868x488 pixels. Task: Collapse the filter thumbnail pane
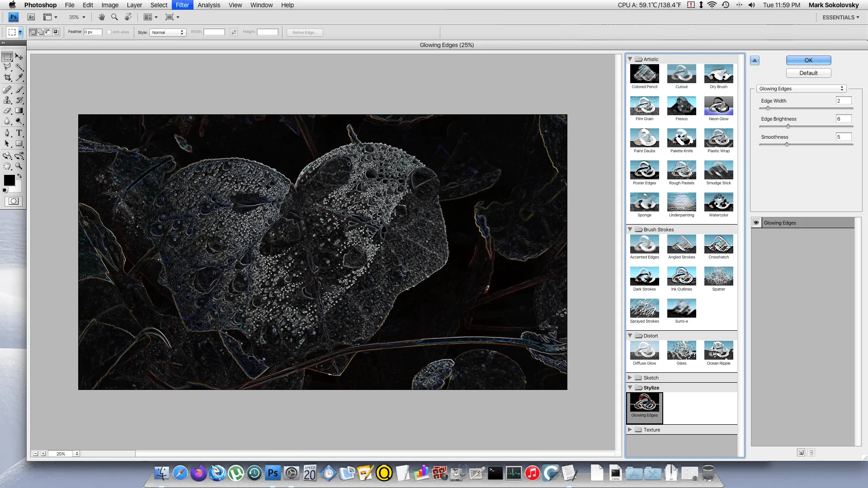754,60
